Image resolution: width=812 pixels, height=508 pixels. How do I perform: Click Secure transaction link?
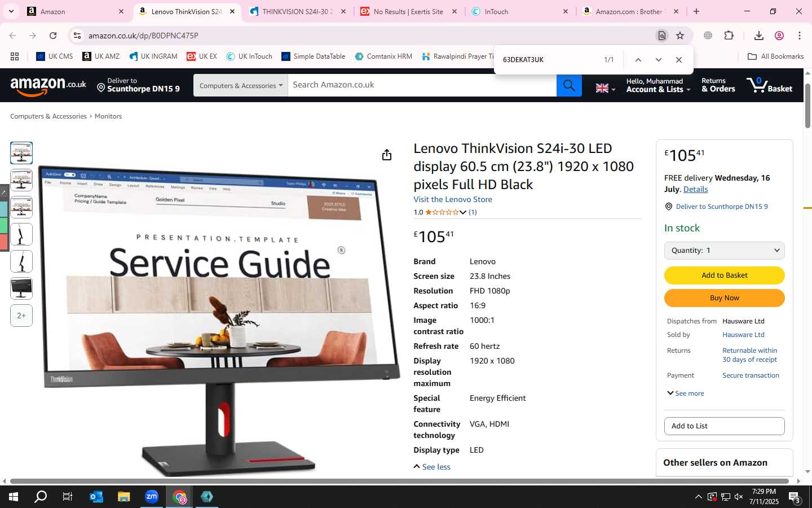pos(751,375)
